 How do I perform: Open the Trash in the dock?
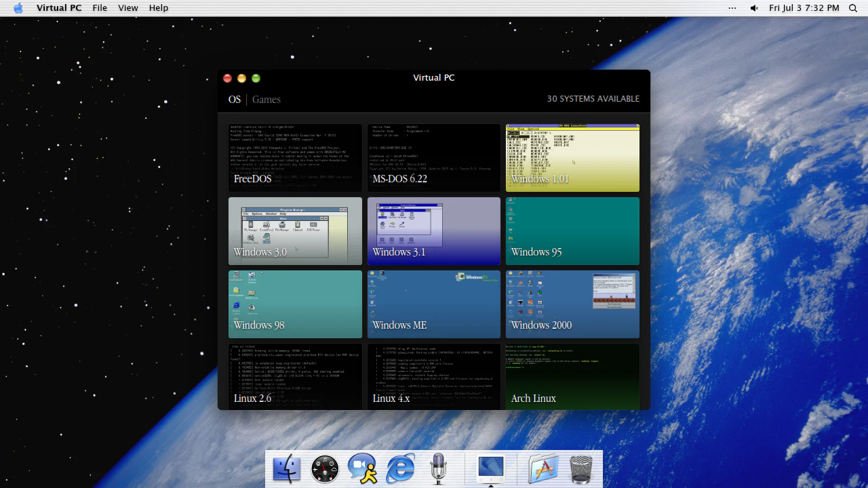click(x=580, y=469)
